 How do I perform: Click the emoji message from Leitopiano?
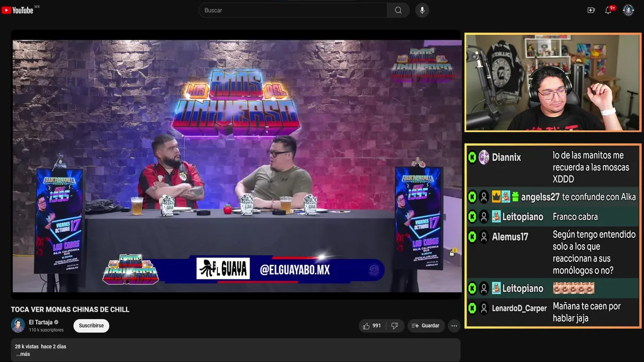point(574,289)
